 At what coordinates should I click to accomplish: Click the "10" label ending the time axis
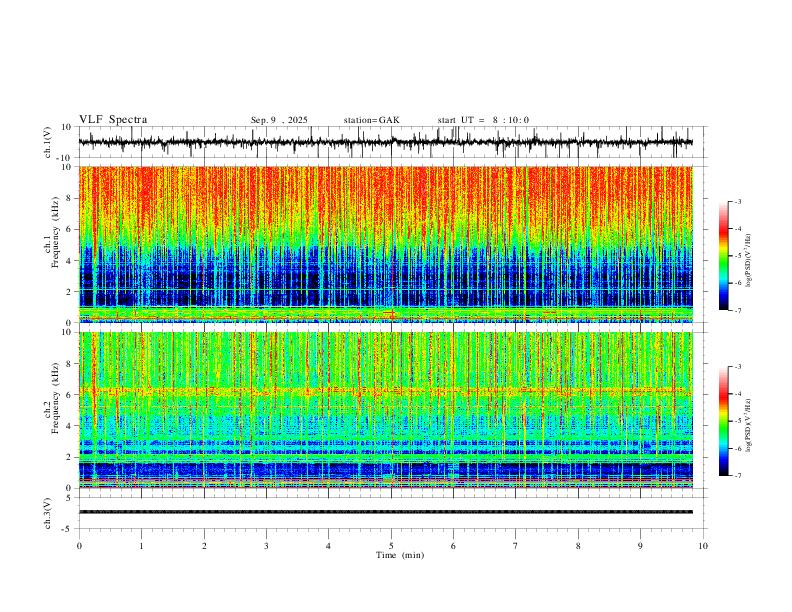[703, 546]
